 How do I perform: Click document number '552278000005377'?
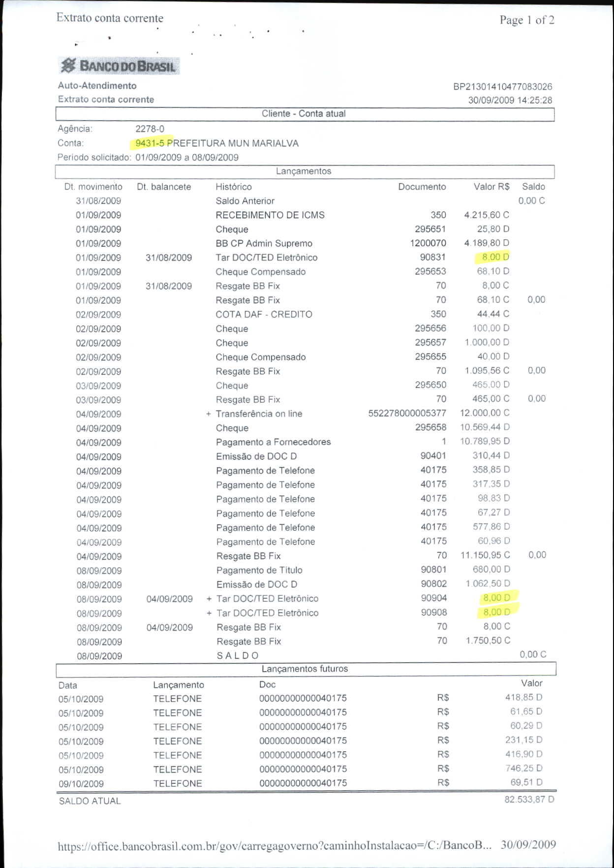(407, 414)
